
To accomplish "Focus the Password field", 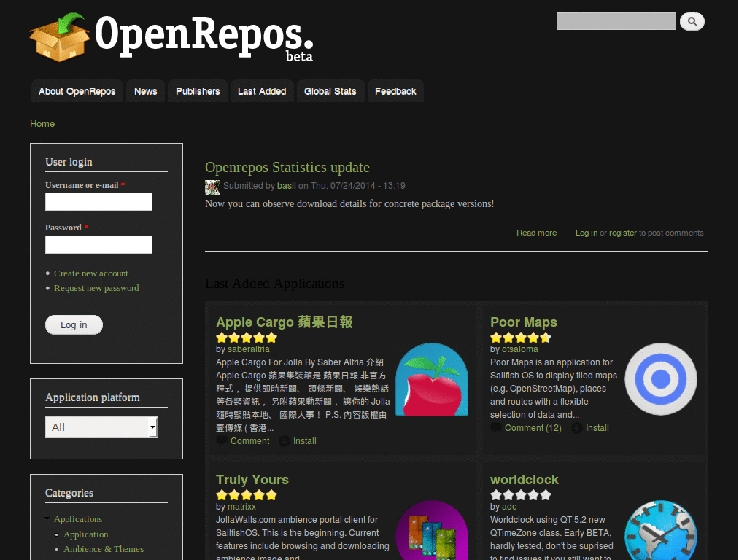I will click(98, 244).
